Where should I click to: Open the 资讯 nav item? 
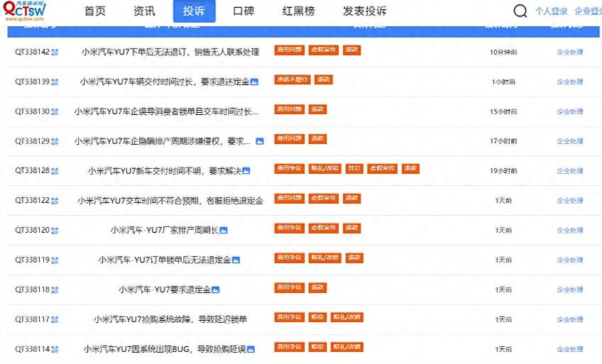[144, 11]
